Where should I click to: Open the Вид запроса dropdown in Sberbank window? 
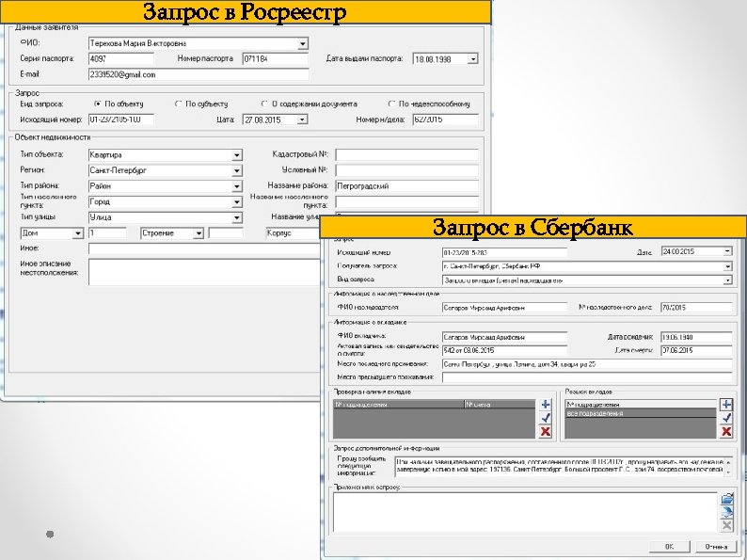tap(727, 280)
